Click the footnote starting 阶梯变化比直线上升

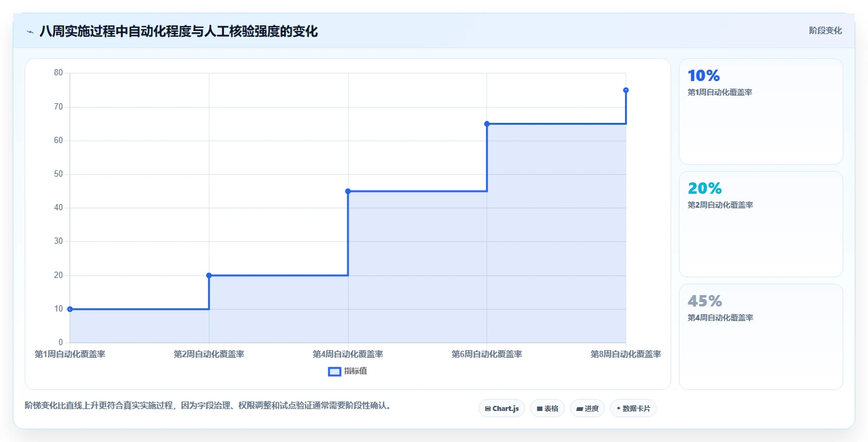[x=209, y=405]
